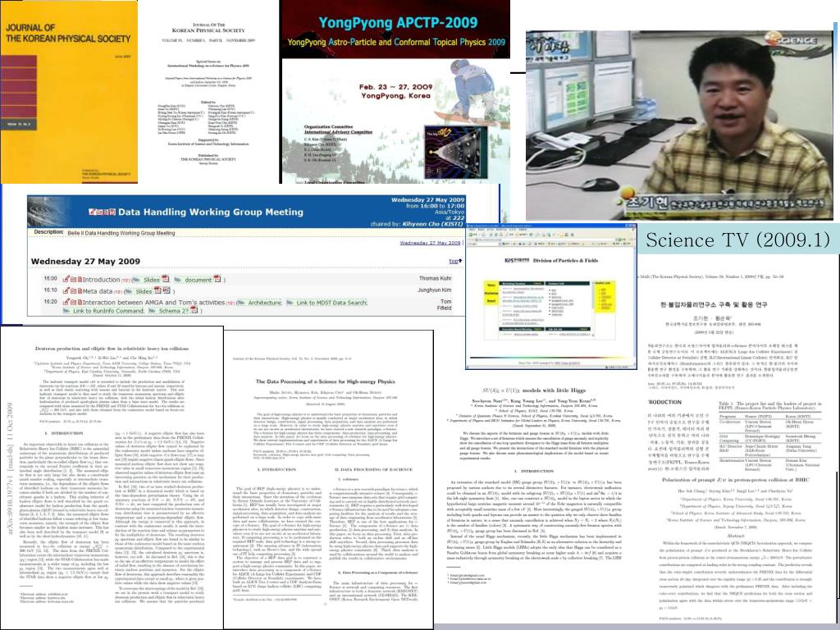This screenshot has height=630, width=840.
Task: Select the yellow Journal of the Korean Physical Society cover
Action: point(69,92)
